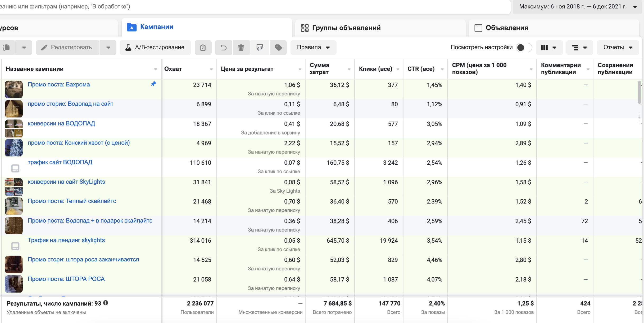Screen dimensions: 644x323
Task: Open Охват column sort arrow
Action: (x=211, y=69)
